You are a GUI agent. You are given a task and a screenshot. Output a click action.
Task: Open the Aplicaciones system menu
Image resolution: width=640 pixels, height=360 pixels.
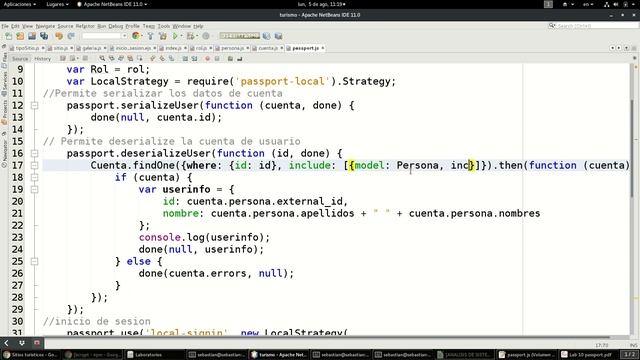[x=19, y=4]
